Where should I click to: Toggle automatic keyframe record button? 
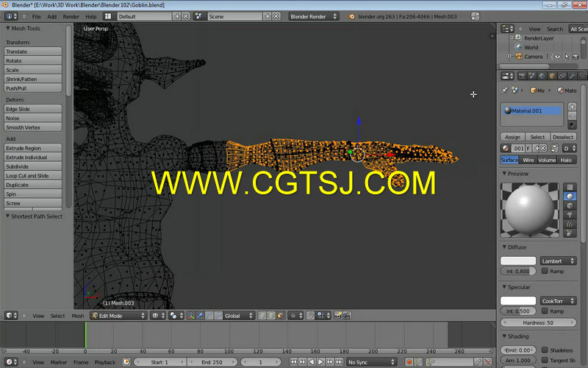(409, 362)
